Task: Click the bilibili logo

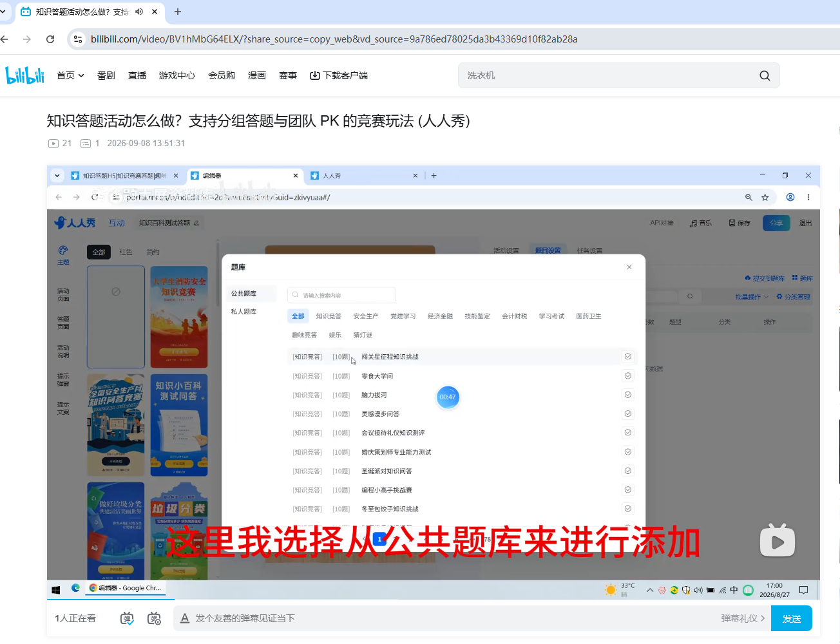Action: [x=25, y=75]
